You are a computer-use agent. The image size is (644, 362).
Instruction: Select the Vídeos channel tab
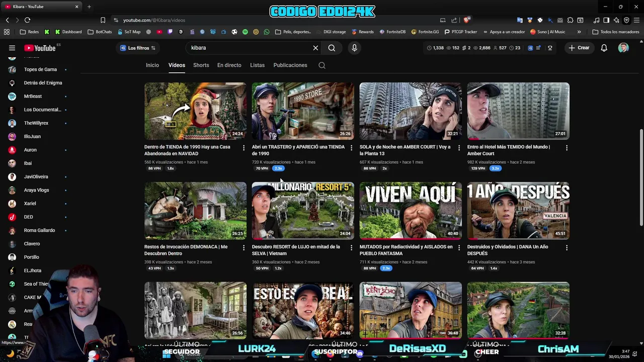click(x=177, y=65)
